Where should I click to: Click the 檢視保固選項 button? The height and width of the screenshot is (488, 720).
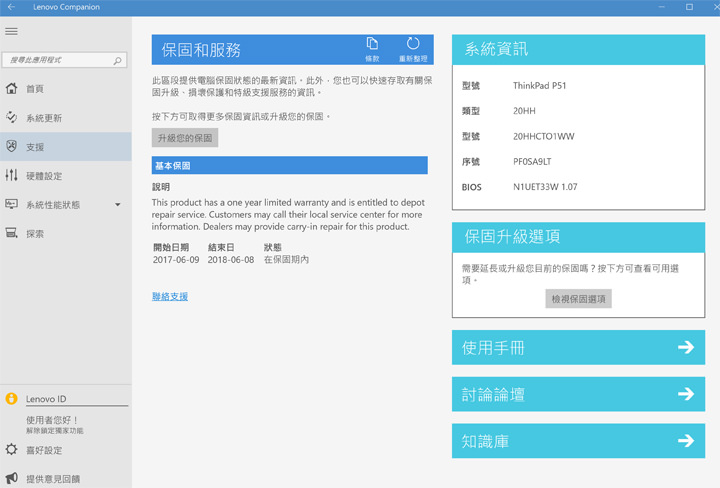(579, 299)
